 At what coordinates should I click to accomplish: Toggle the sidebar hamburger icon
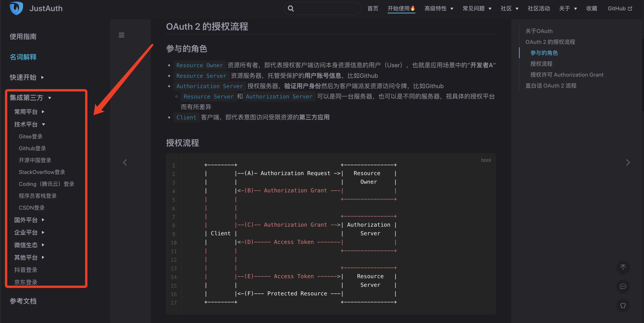pyautogui.click(x=122, y=35)
